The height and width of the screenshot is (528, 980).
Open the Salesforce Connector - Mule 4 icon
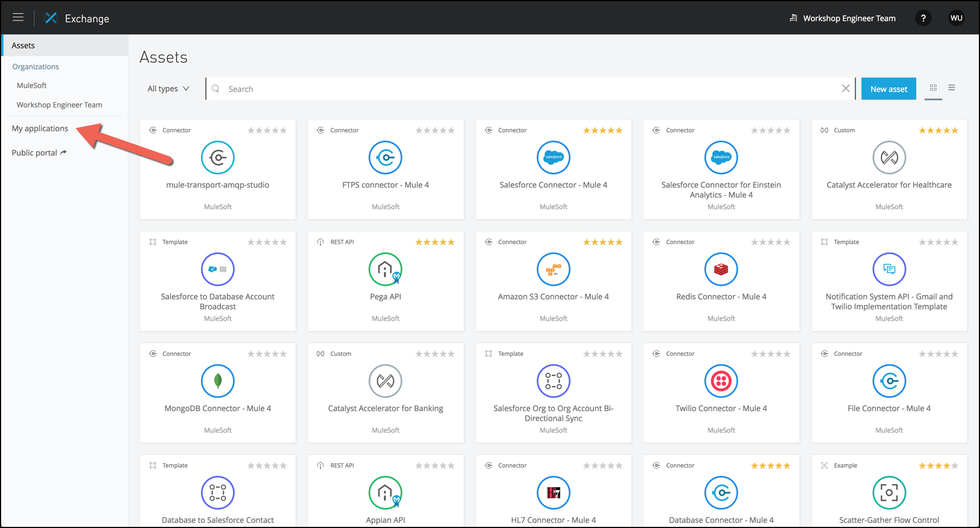553,158
